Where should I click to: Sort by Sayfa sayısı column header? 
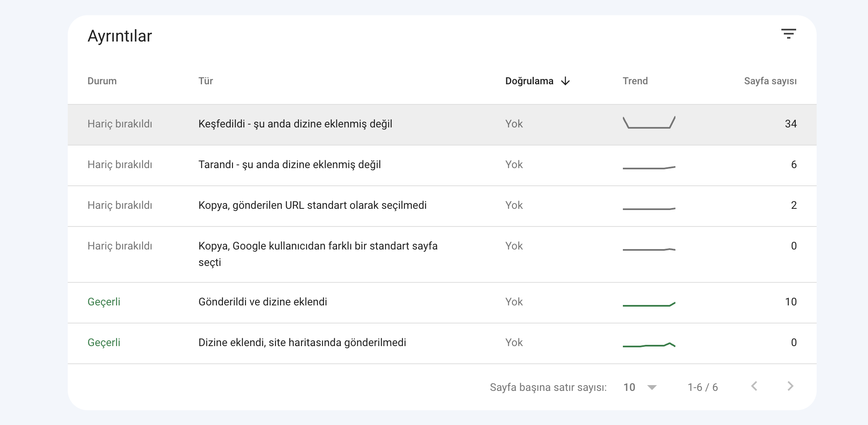[x=770, y=81]
